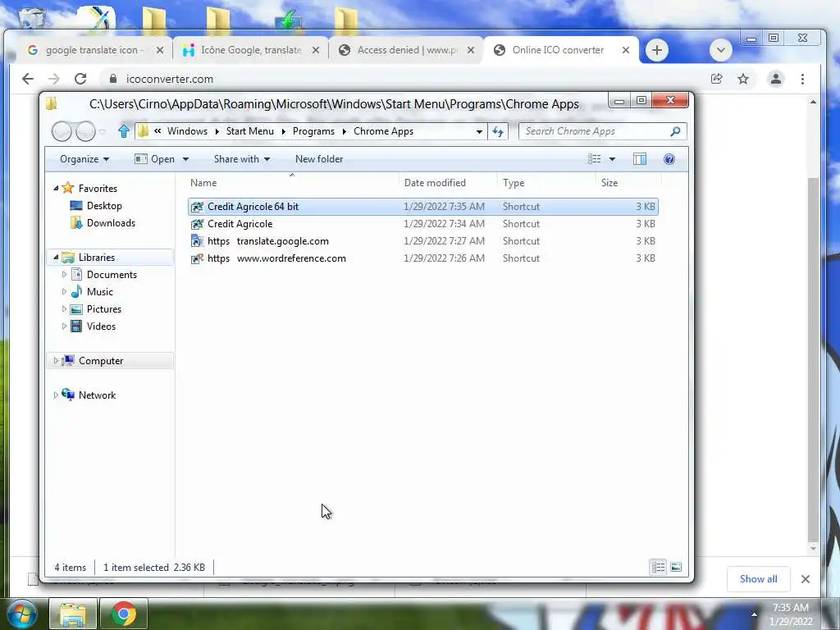Open the Organize dropdown menu
The image size is (840, 630).
point(84,159)
